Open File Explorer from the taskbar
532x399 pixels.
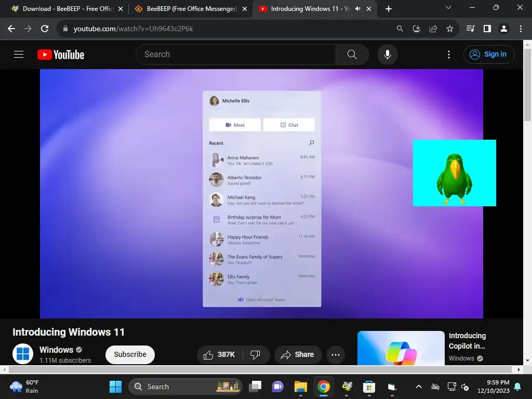[301, 387]
